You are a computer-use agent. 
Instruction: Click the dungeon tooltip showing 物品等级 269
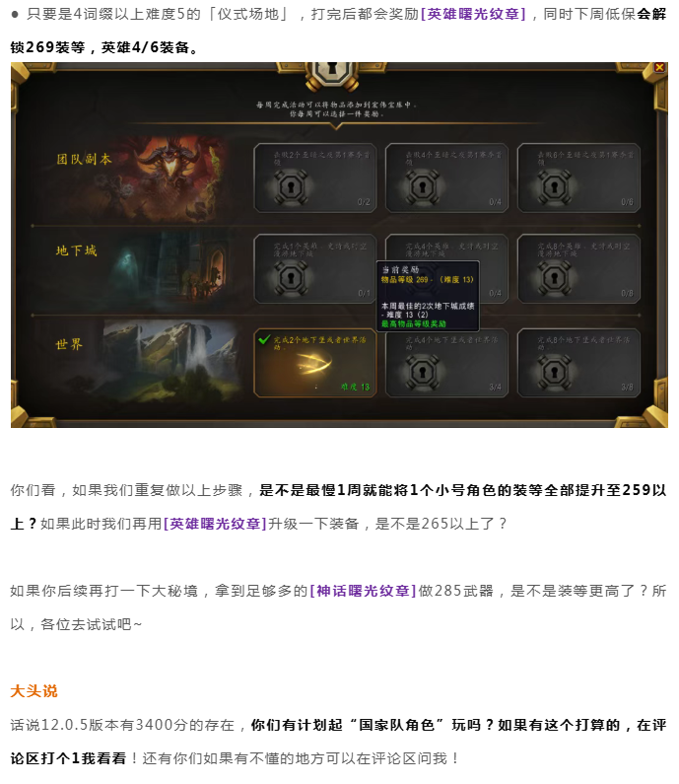[428, 296]
